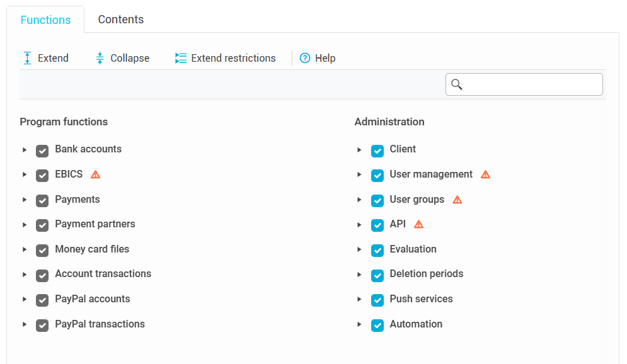The height and width of the screenshot is (364, 627).
Task: Click the warning icon beside EBICS
Action: (96, 174)
